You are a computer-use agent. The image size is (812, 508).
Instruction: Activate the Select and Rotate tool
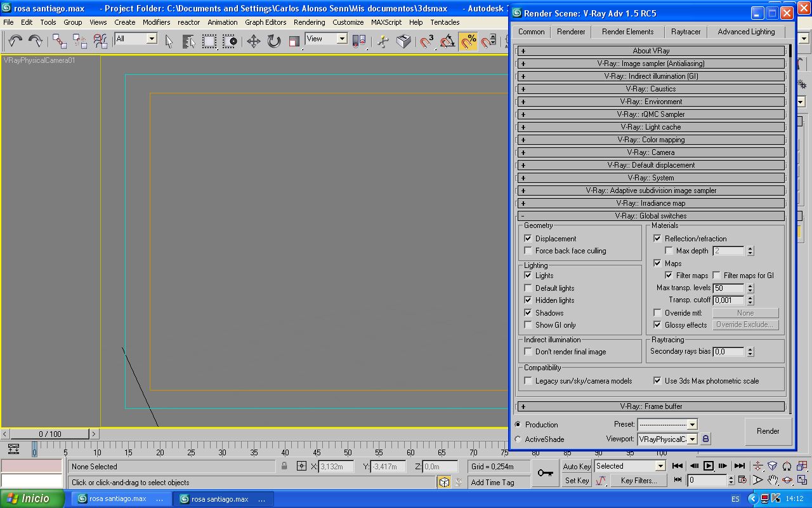coord(274,41)
